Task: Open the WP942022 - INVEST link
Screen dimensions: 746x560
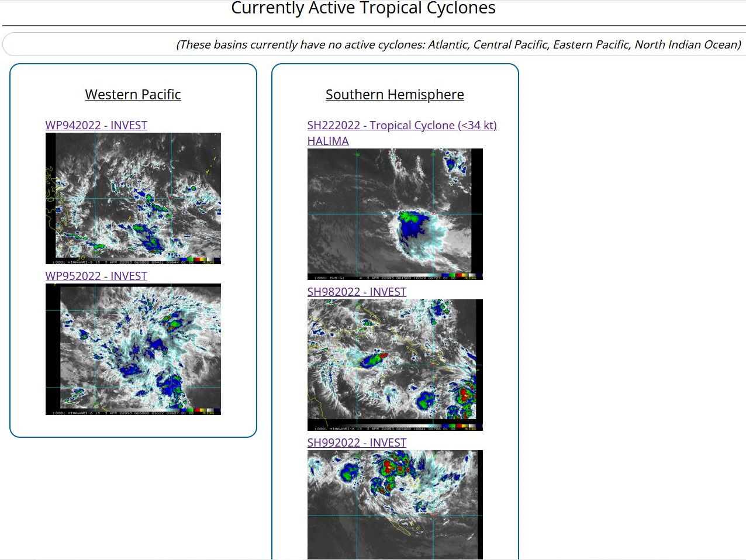Action: pos(96,125)
